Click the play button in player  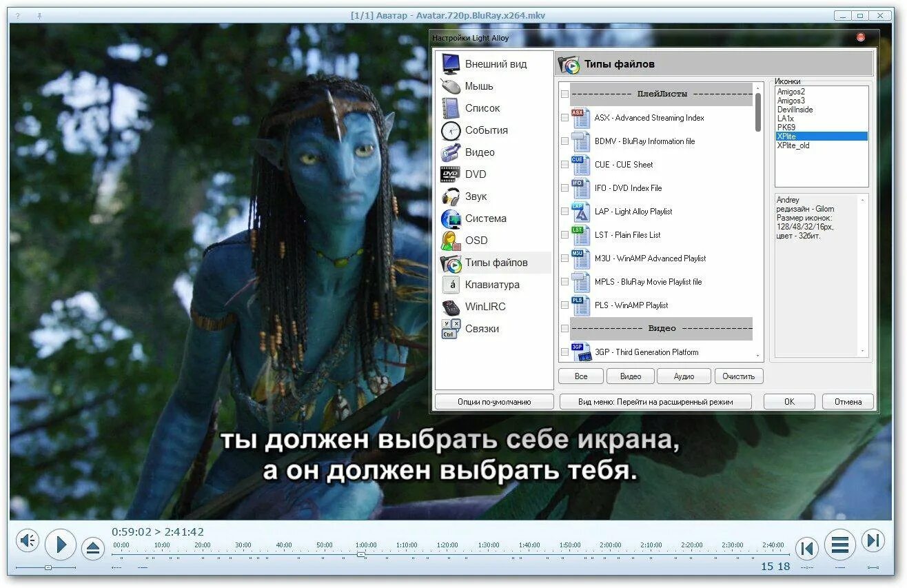pyautogui.click(x=61, y=545)
